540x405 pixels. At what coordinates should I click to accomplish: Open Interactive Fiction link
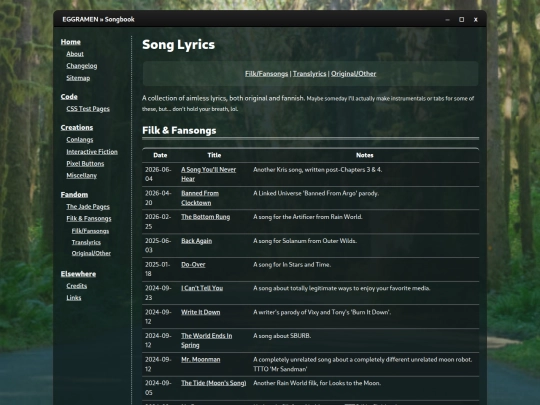coord(92,152)
